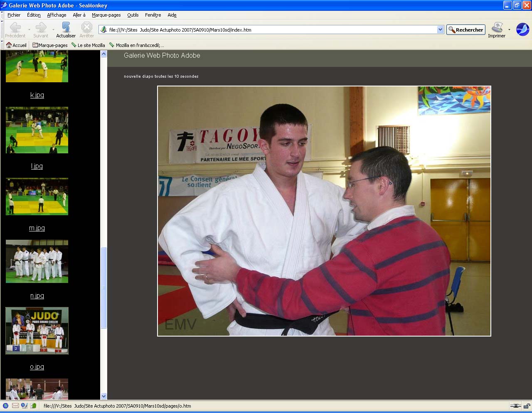This screenshot has width=532, height=413.
Task: Click the Précédent back arrow icon
Action: coord(15,27)
